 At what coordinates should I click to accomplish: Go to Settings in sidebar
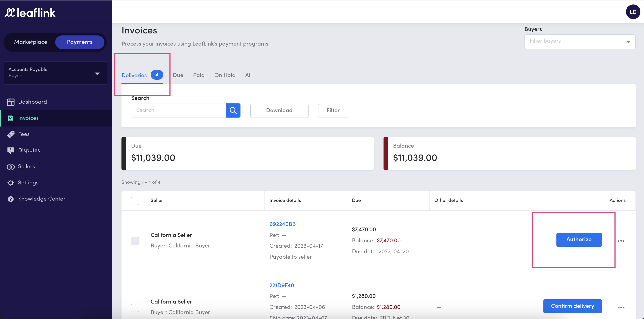56,183
